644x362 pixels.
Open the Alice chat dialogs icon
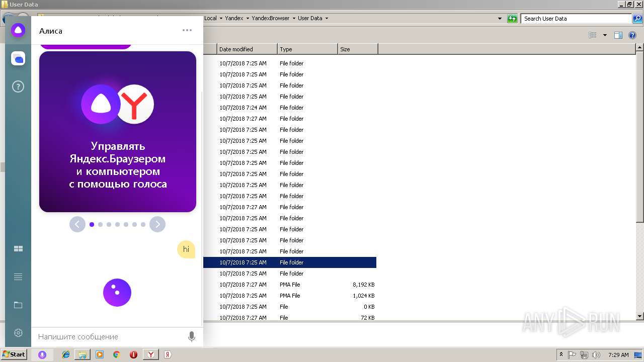(18, 59)
